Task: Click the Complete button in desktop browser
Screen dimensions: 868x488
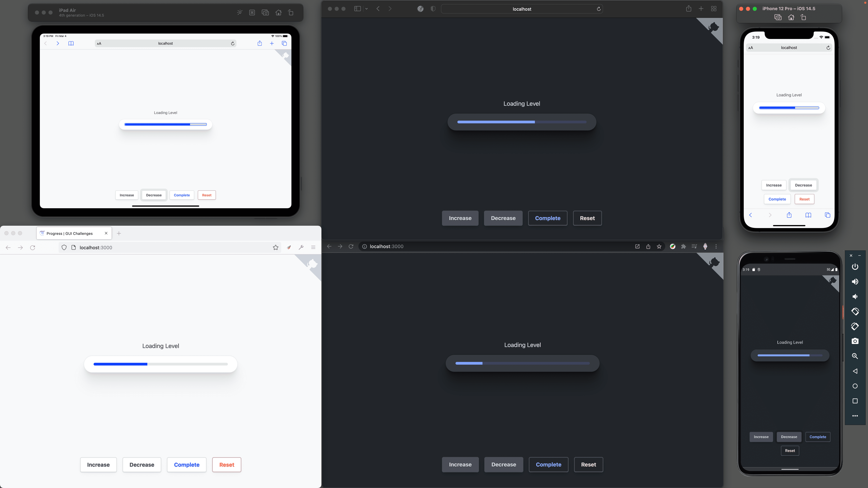Action: coord(547,218)
